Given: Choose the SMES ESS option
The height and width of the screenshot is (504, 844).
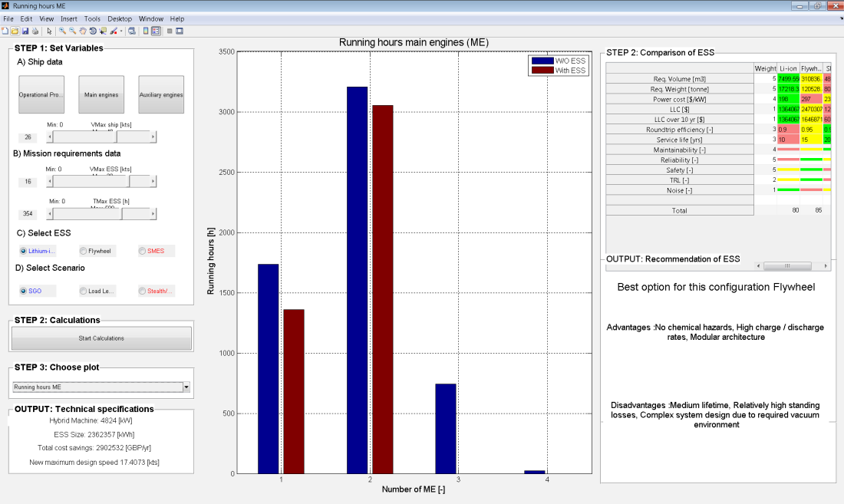Looking at the screenshot, I should (142, 251).
